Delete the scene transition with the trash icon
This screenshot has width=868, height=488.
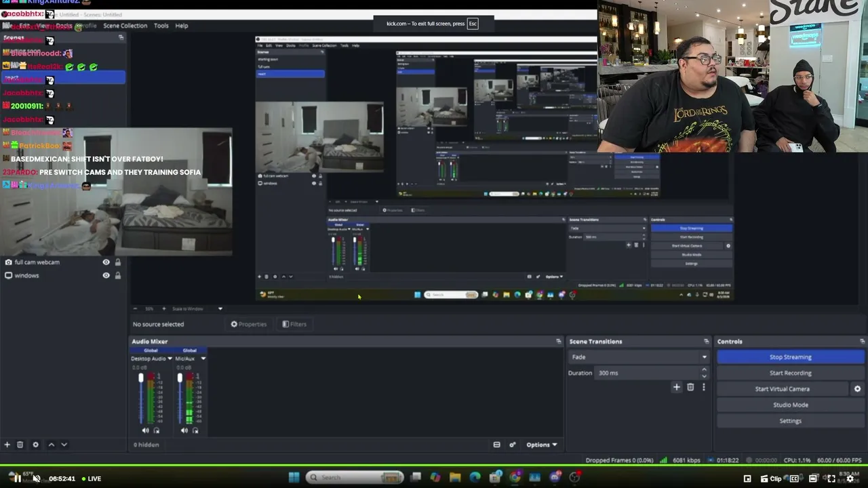[690, 387]
